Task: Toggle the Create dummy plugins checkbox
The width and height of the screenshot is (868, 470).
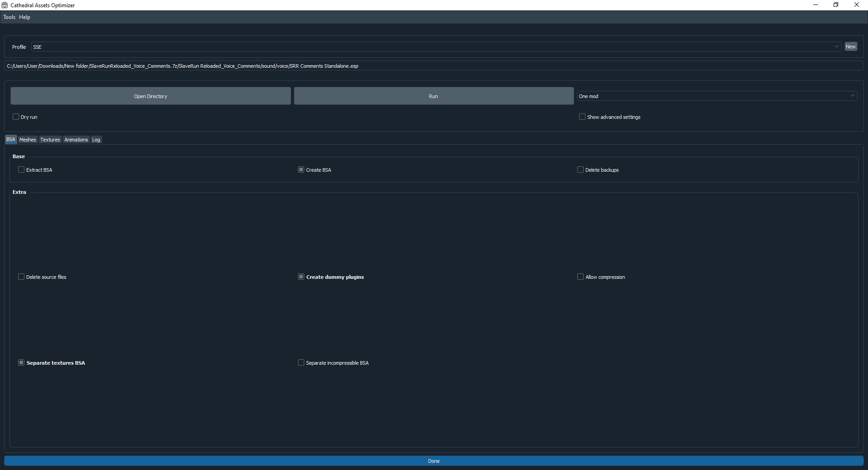Action: [301, 277]
